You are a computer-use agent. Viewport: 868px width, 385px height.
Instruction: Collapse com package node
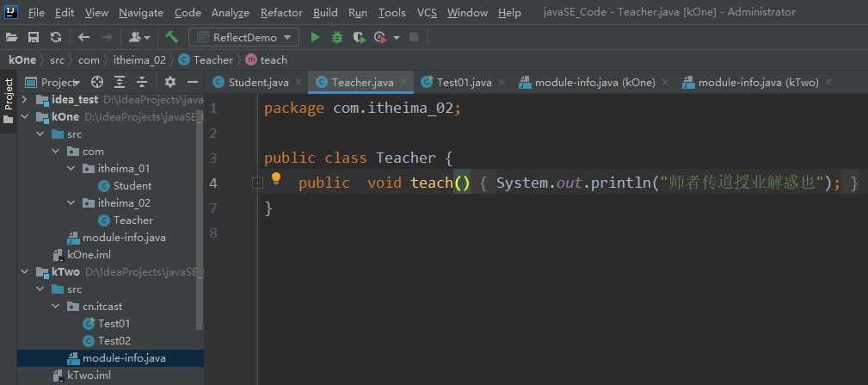55,152
